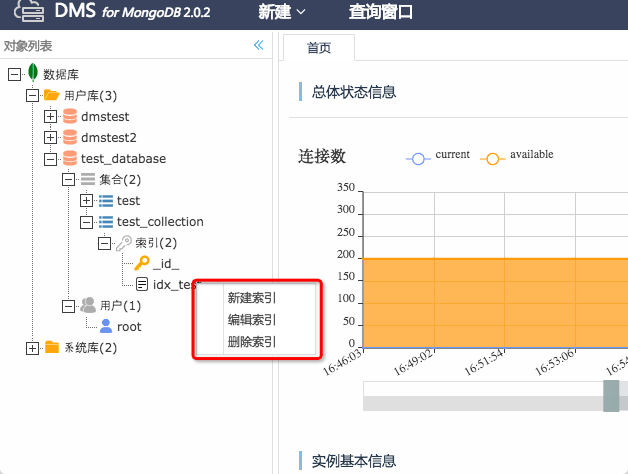This screenshot has width=628, height=474.
Task: Expand the dmstest database node
Action: [50, 116]
